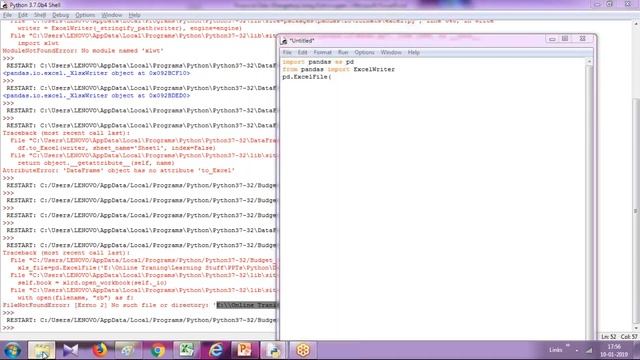Maximize the Untitled editor window
The width and height of the screenshot is (640, 360).
click(565, 39)
